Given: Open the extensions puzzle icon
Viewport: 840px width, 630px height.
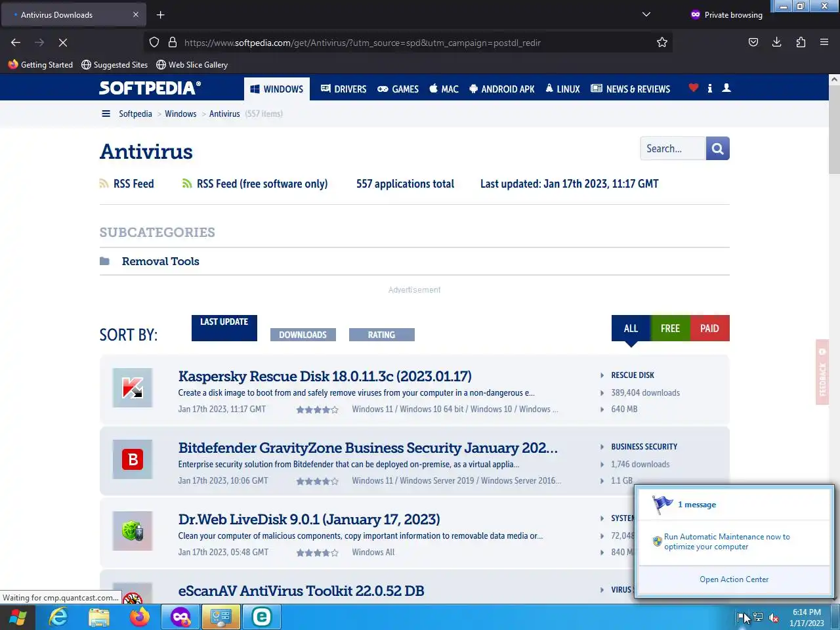Looking at the screenshot, I should (x=801, y=42).
